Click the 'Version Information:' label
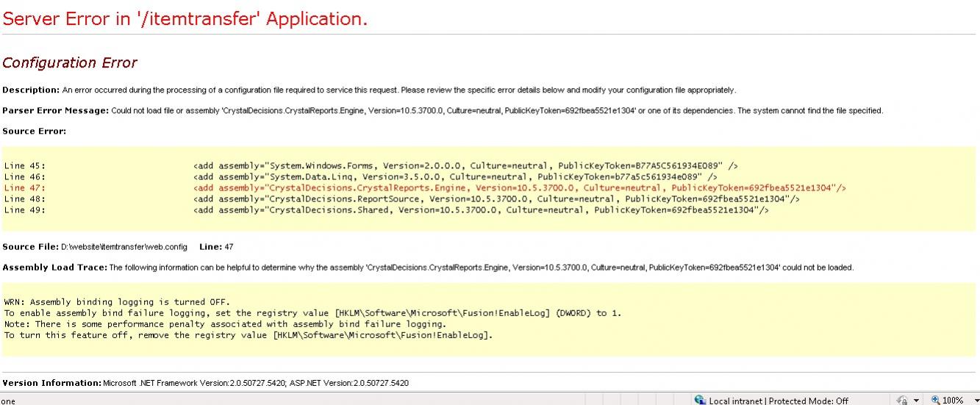The image size is (980, 405). point(51,383)
